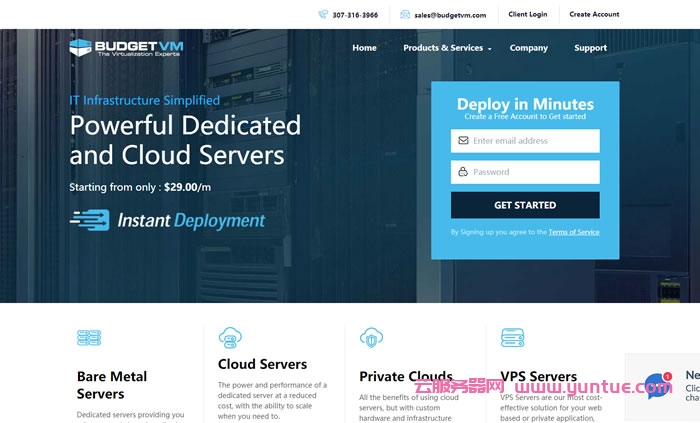Click the VPS Servers stack icon
700x423 pixels.
pyautogui.click(x=512, y=337)
